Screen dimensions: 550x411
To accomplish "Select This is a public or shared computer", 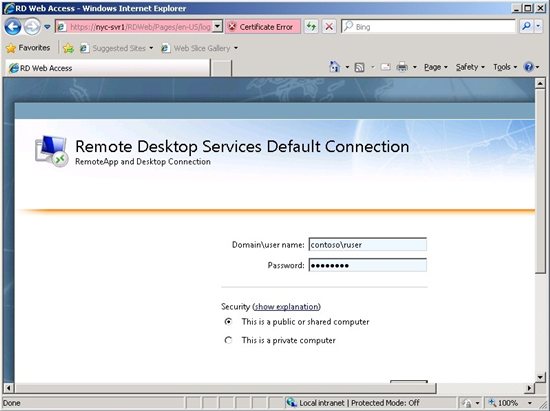I will coord(228,321).
